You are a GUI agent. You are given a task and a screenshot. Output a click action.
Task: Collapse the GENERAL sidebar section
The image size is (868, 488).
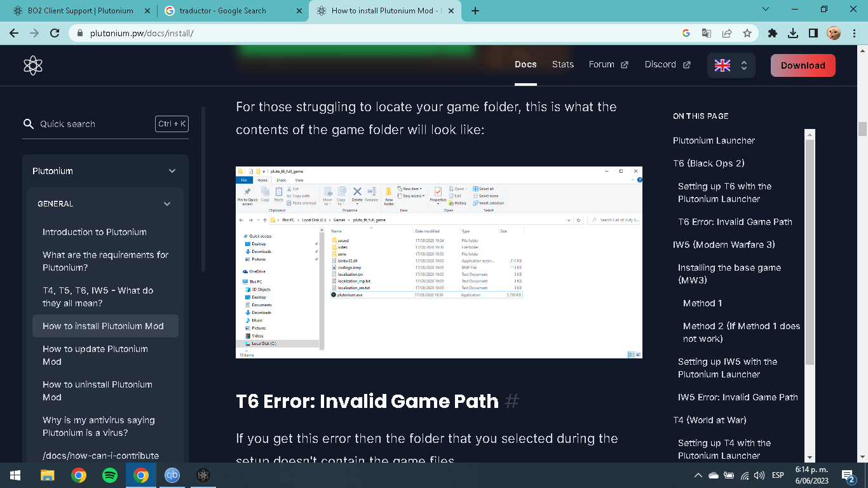167,204
